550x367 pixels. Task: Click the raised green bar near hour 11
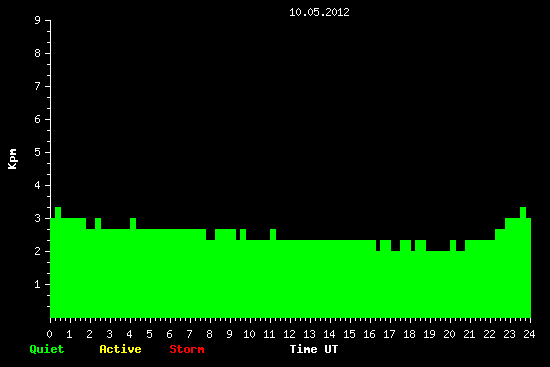click(273, 234)
